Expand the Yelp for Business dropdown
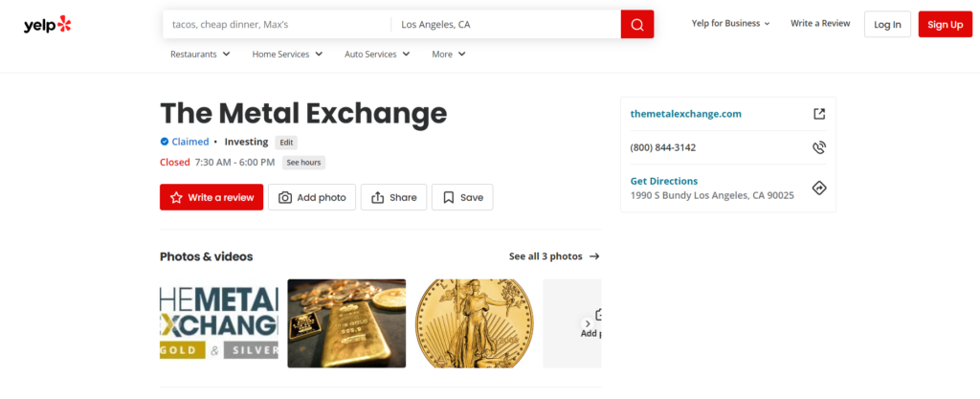The height and width of the screenshot is (399, 980). [730, 23]
